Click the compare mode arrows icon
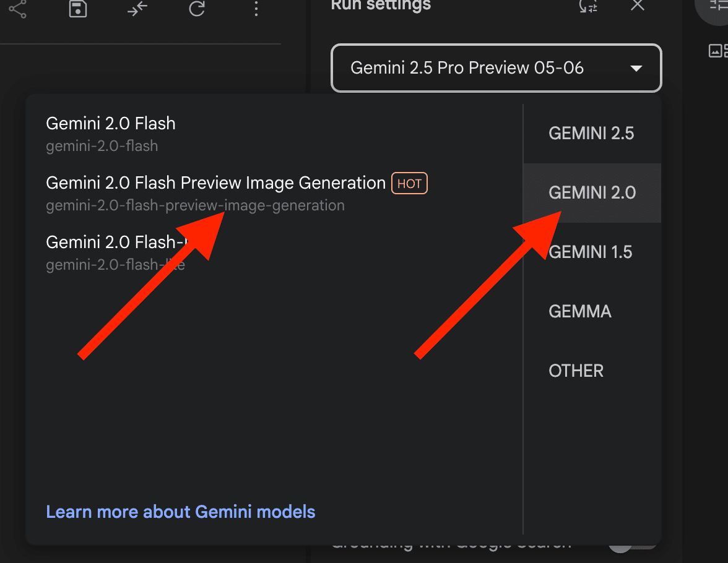 [x=137, y=8]
